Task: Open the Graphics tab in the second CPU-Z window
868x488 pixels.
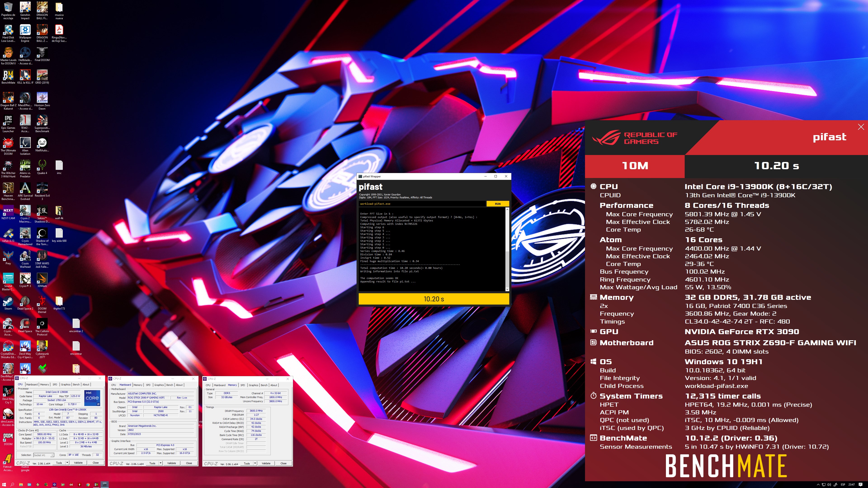Action: pos(159,385)
